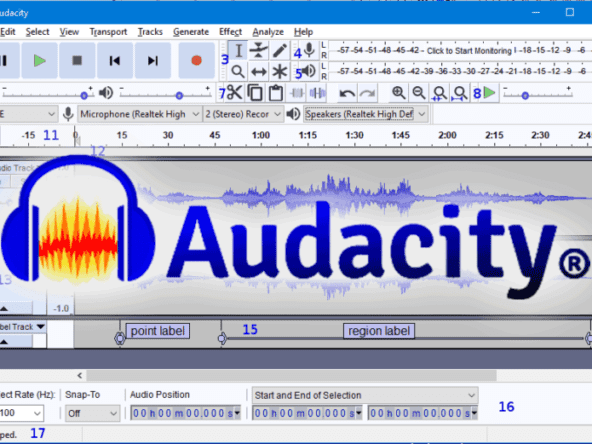Adjust the recording volume slider knob

pyautogui.click(x=84, y=96)
